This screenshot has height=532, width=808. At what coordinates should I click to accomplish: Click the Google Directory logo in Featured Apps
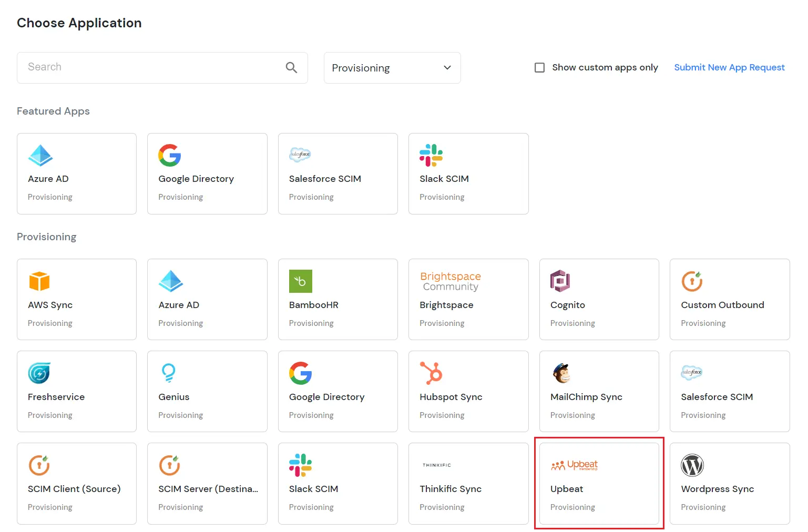coord(170,155)
